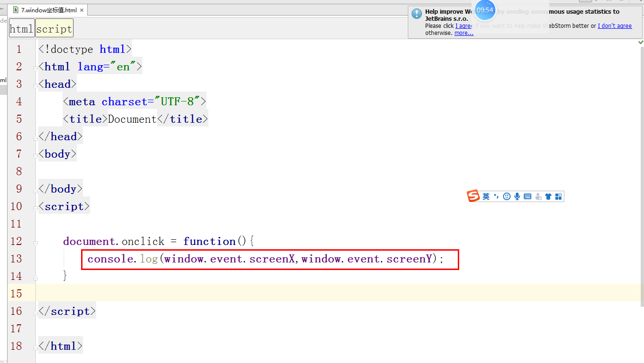This screenshot has height=363, width=644.
Task: Click the closing "</script>" tag text
Action: tap(67, 311)
